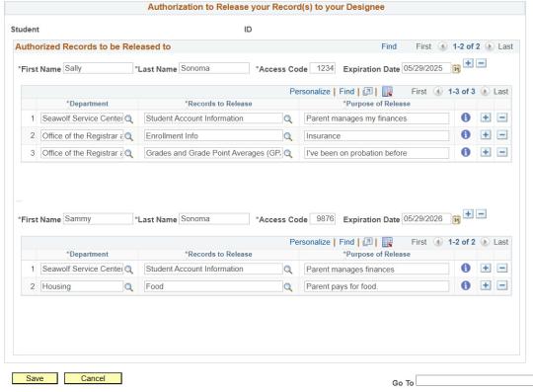Delete the Insurance row
This screenshot has height=392, width=533.
[x=502, y=135]
